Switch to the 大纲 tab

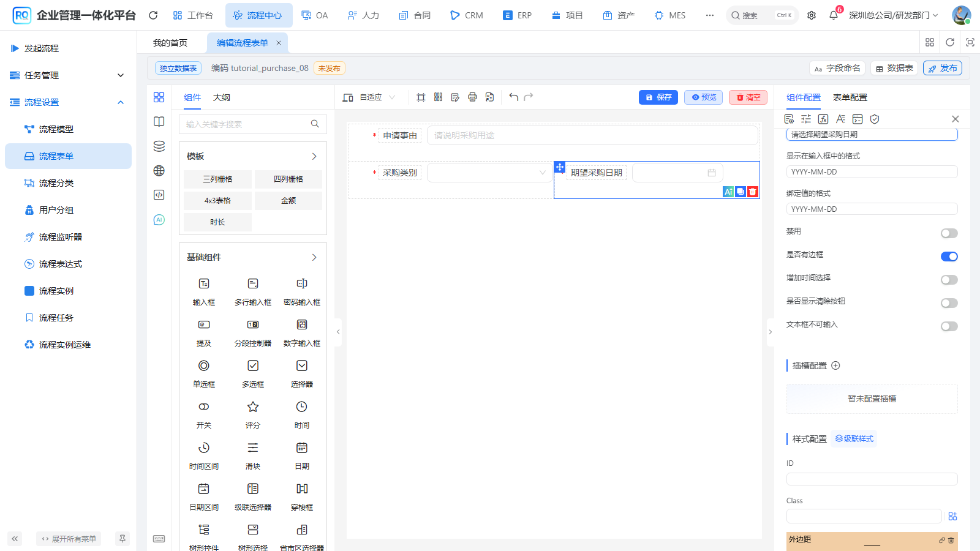(222, 97)
